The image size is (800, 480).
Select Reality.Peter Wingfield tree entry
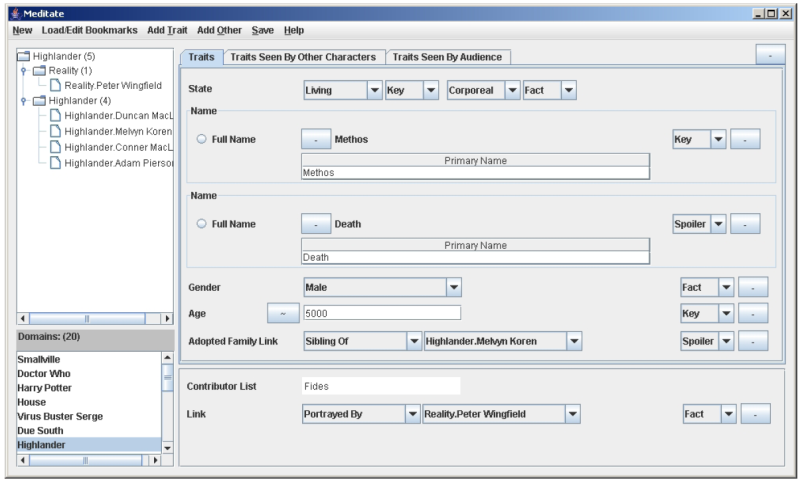tap(112, 86)
